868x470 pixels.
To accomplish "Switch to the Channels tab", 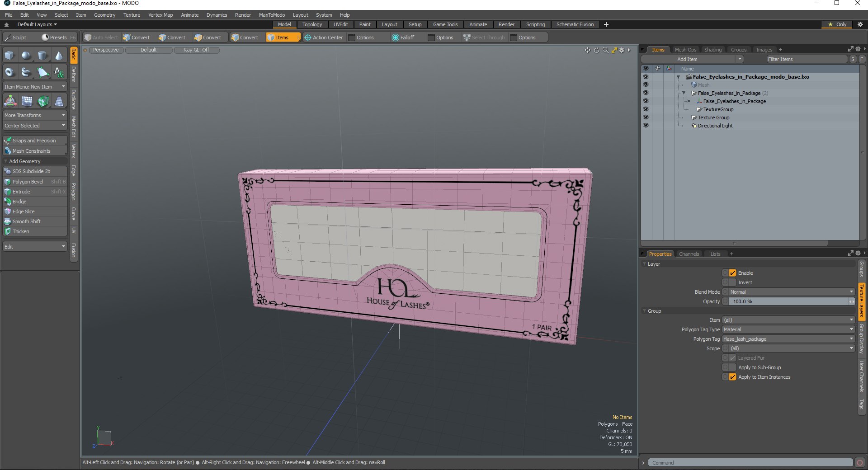I will (x=689, y=254).
